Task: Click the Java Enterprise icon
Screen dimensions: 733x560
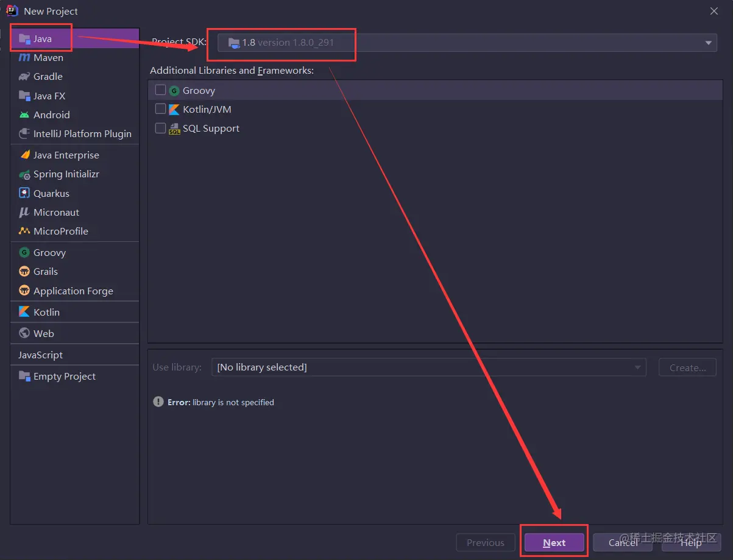Action: coord(24,155)
